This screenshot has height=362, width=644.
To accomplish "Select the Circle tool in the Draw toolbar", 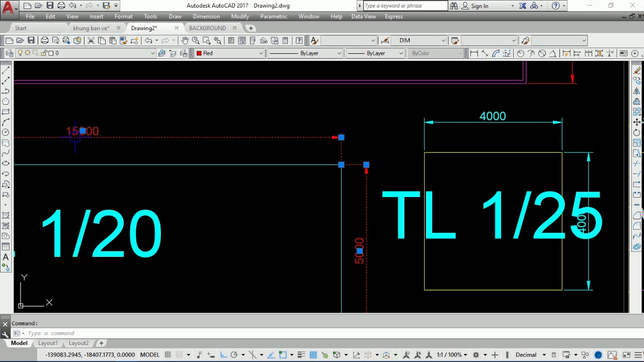I will coord(6,132).
